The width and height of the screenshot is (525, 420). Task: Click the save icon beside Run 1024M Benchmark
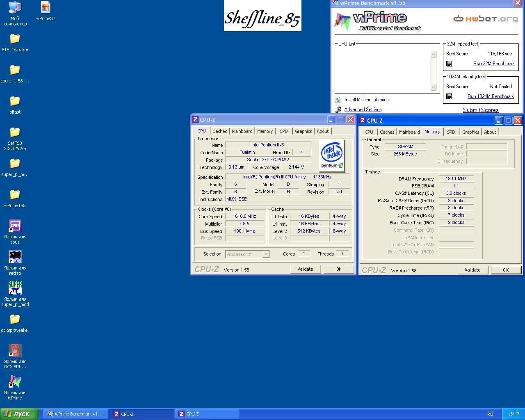click(x=449, y=96)
